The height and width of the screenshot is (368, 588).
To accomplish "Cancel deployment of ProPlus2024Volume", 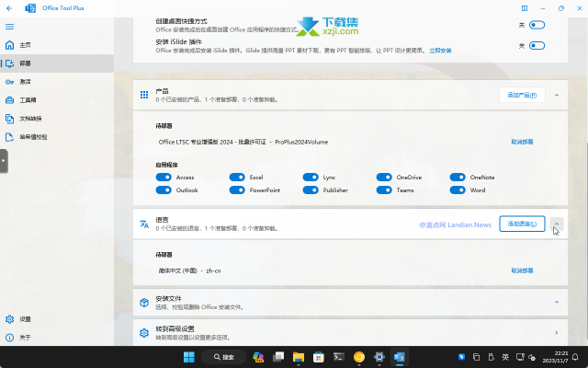I will pos(522,142).
